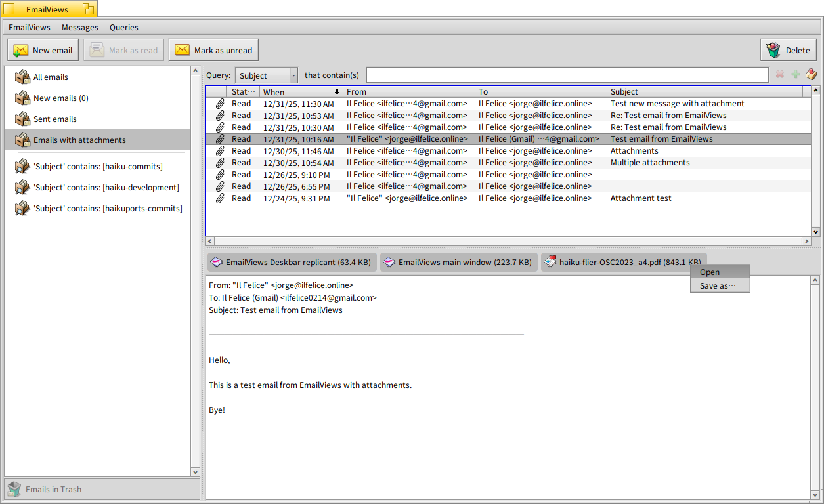The width and height of the screenshot is (824, 504).
Task: Open the Emails in Trash folder
Action: (53, 490)
